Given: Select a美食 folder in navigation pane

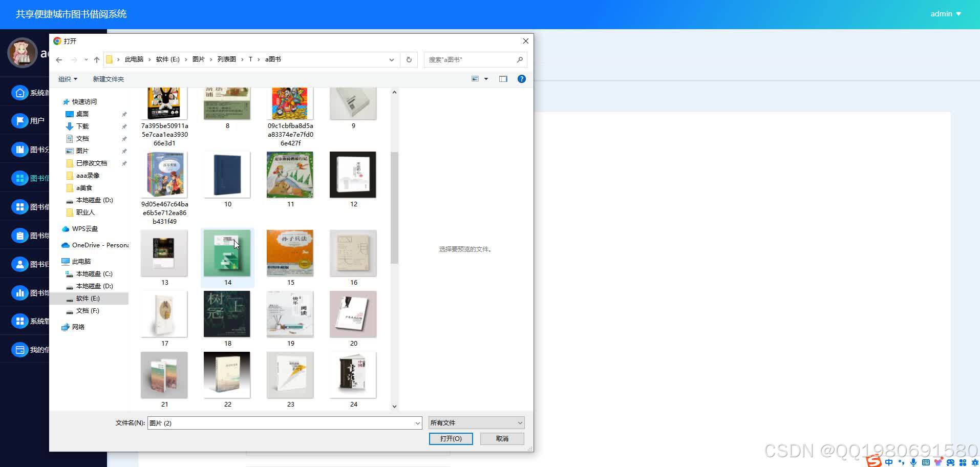Looking at the screenshot, I should pyautogui.click(x=83, y=188).
